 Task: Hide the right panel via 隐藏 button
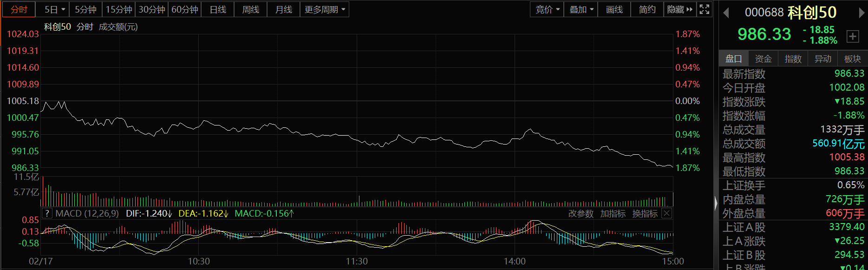coord(679,9)
